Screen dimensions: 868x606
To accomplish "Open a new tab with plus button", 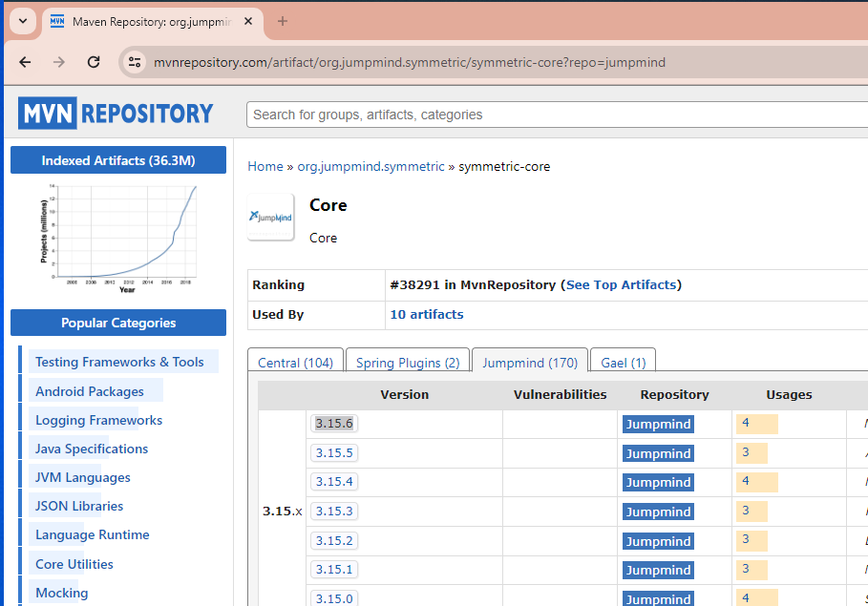I will (x=283, y=21).
